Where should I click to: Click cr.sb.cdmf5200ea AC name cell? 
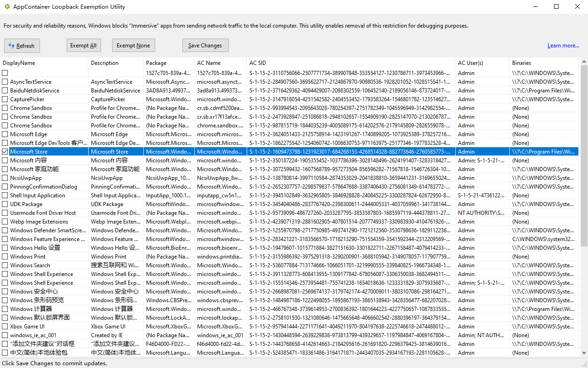(x=220, y=108)
